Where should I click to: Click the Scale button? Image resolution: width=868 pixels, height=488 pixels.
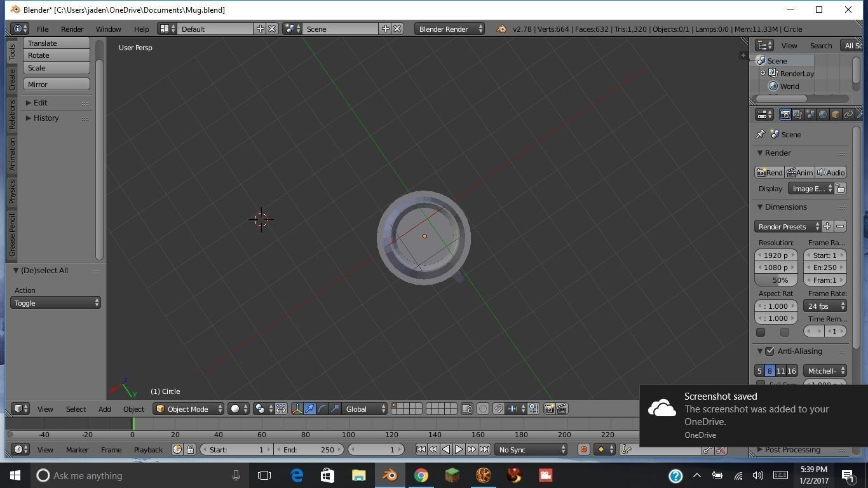[x=57, y=67]
